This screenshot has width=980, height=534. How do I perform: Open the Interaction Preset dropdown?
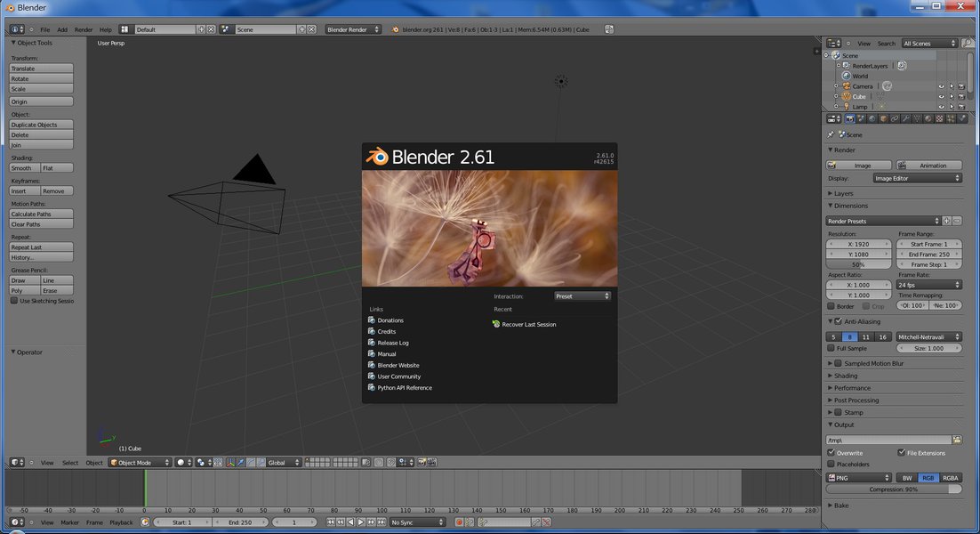582,296
